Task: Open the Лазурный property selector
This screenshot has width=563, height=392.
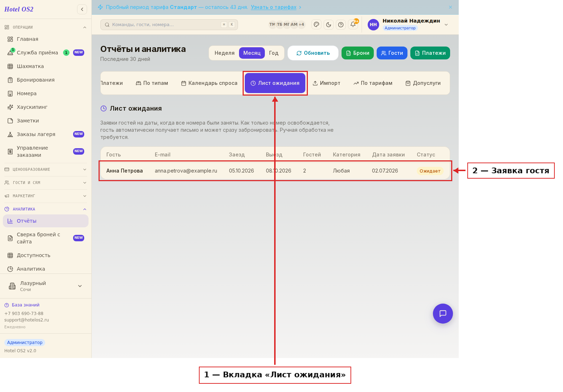Action: click(x=46, y=286)
